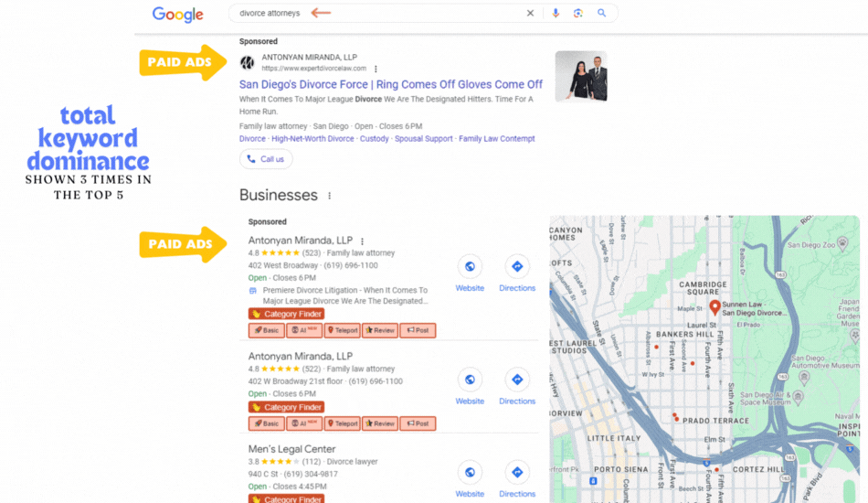This screenshot has width=868, height=503.
Task: Open Businesses section more options menu
Action: pyautogui.click(x=329, y=196)
